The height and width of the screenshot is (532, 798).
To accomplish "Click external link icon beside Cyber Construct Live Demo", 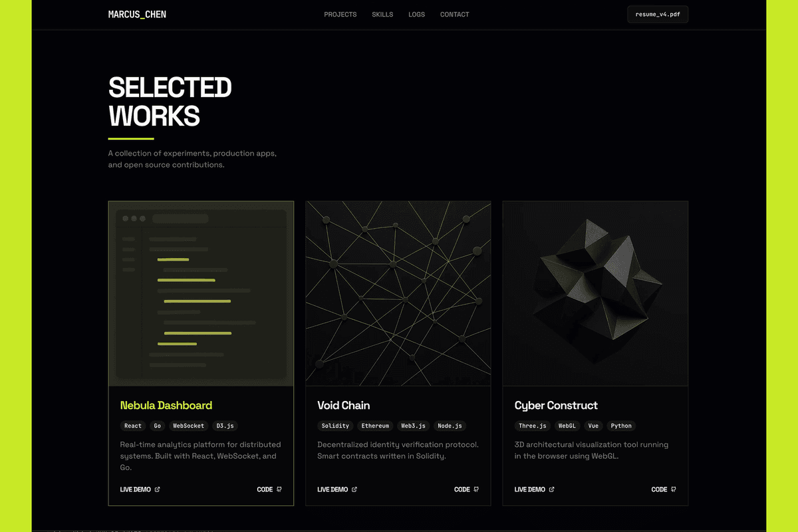I will click(552, 489).
